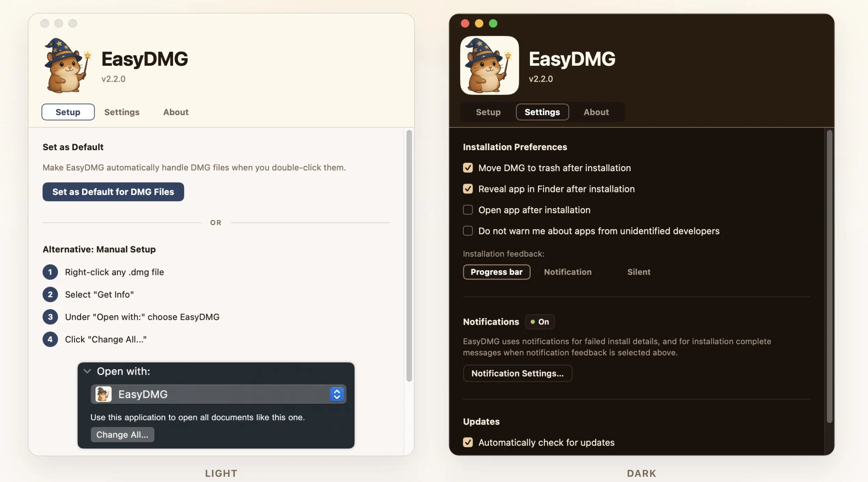Open the EasyDMG application dropdown
The height and width of the screenshot is (482, 868).
(218, 394)
